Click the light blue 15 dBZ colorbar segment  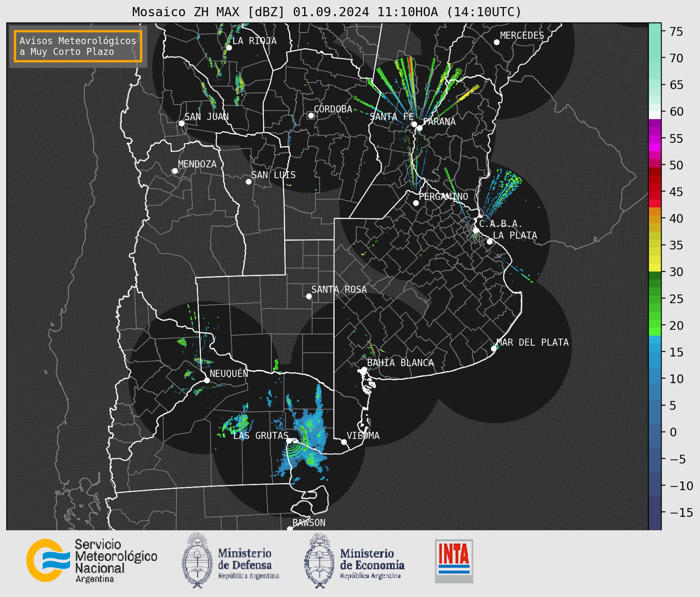click(655, 348)
